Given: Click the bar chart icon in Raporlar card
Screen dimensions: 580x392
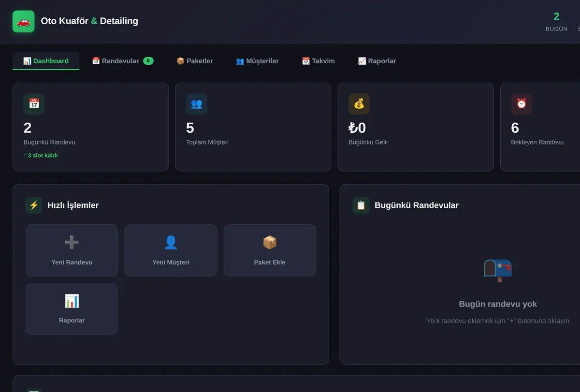Looking at the screenshot, I should [x=72, y=301].
